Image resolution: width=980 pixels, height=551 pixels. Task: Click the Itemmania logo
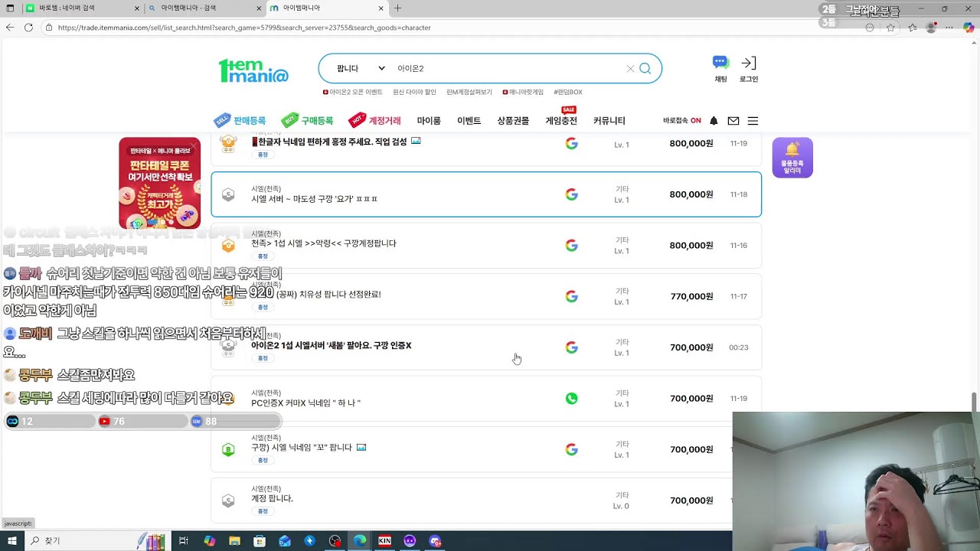pos(253,70)
